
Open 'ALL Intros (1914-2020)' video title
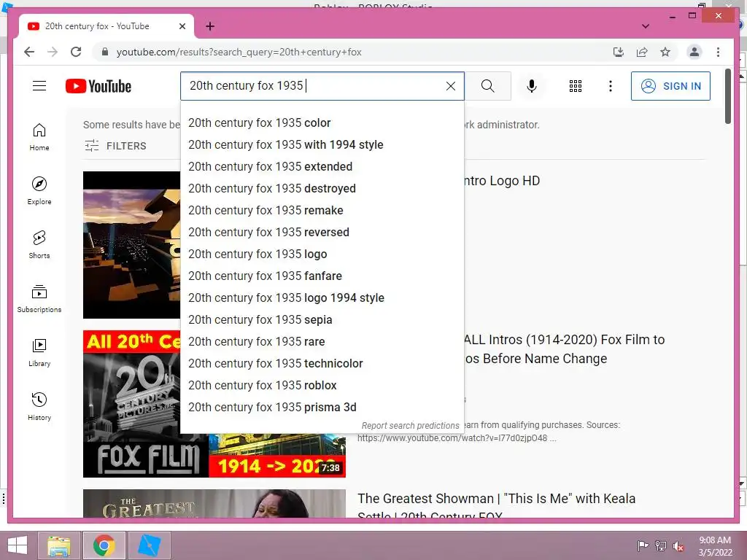[564, 349]
